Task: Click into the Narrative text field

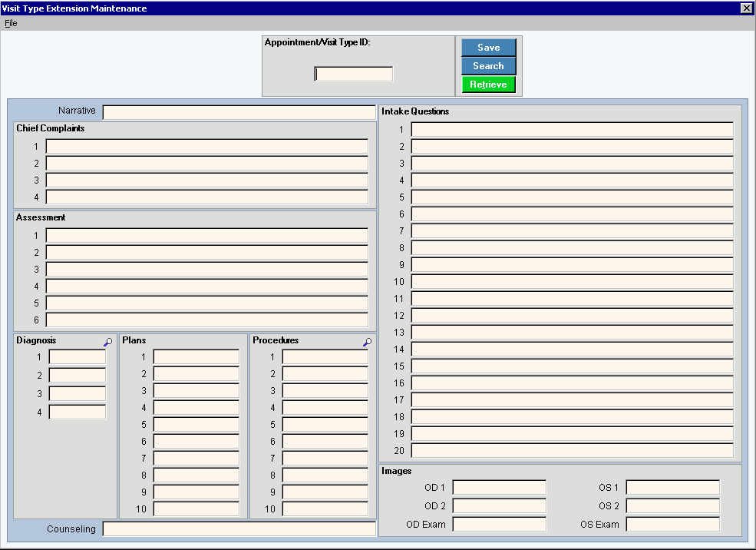Action: [x=239, y=112]
